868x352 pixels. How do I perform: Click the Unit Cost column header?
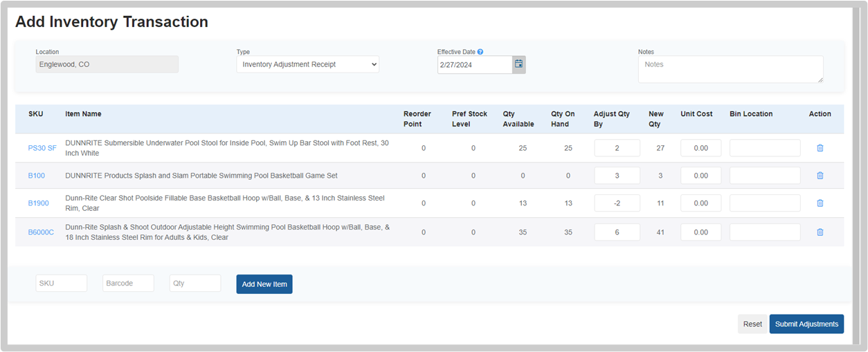pos(696,114)
